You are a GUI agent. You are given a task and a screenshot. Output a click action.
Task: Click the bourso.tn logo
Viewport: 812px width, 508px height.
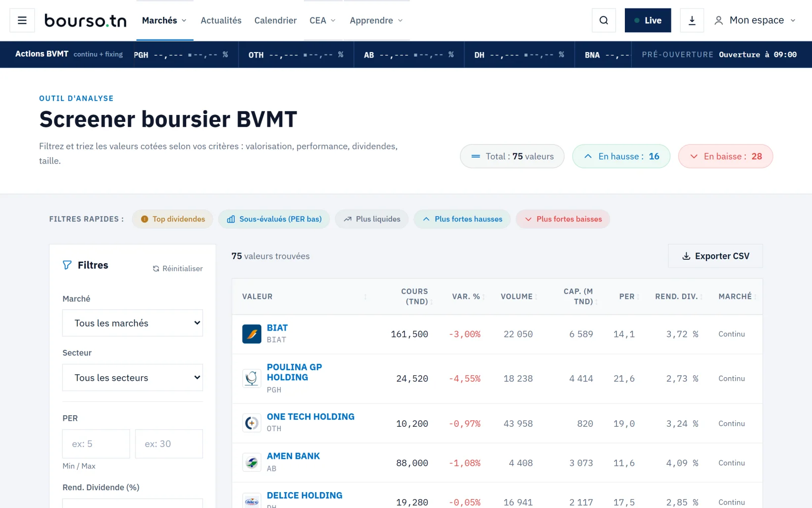point(85,20)
